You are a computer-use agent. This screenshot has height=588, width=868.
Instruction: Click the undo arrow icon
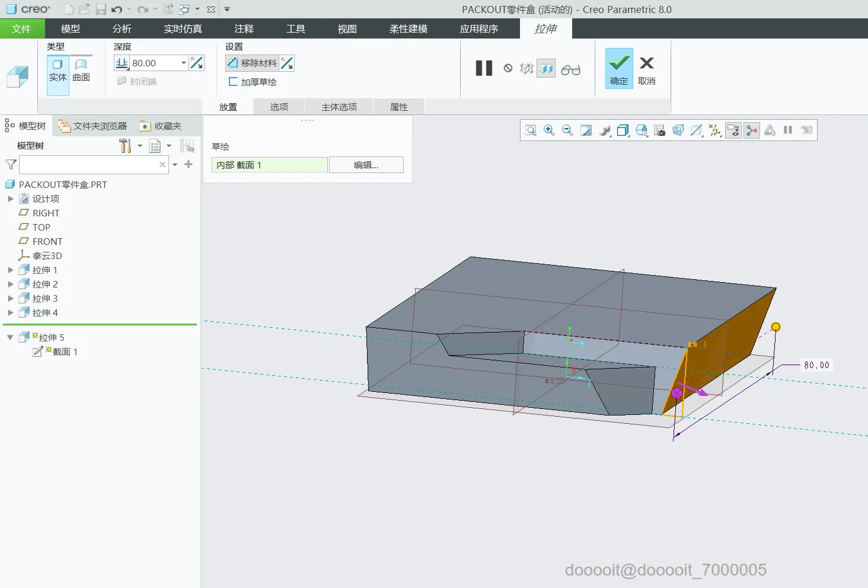point(116,9)
